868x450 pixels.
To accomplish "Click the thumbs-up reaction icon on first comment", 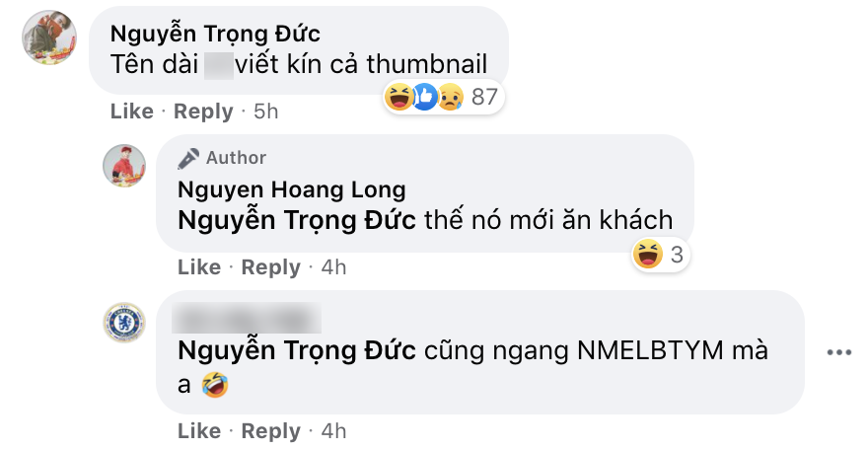I will (425, 98).
